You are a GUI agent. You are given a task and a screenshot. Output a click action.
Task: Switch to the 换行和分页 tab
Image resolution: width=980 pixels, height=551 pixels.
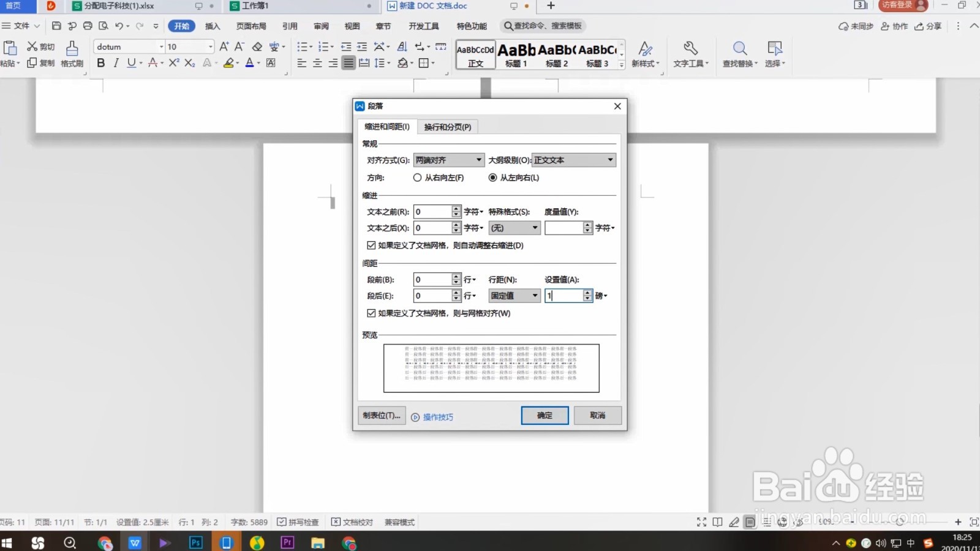click(x=448, y=127)
